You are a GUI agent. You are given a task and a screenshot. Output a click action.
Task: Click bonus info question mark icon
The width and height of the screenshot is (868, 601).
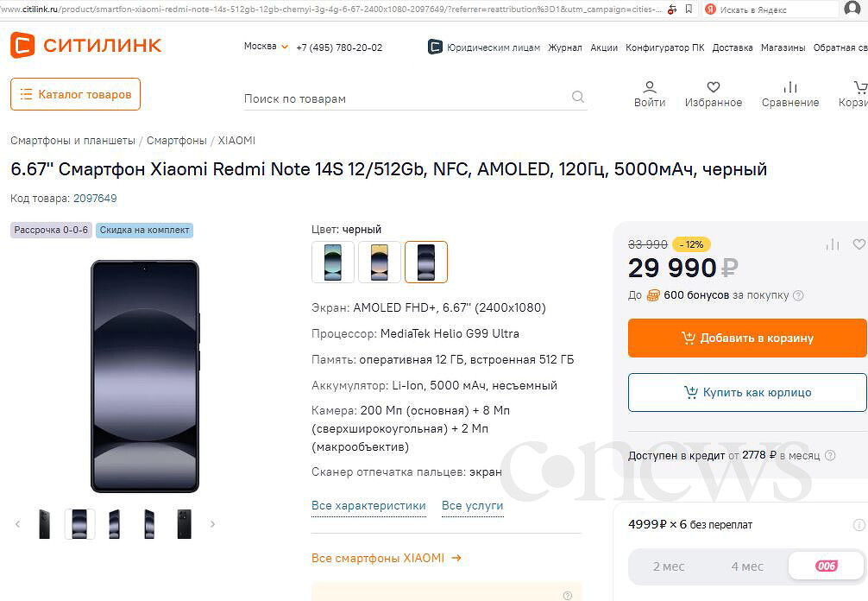pos(798,295)
